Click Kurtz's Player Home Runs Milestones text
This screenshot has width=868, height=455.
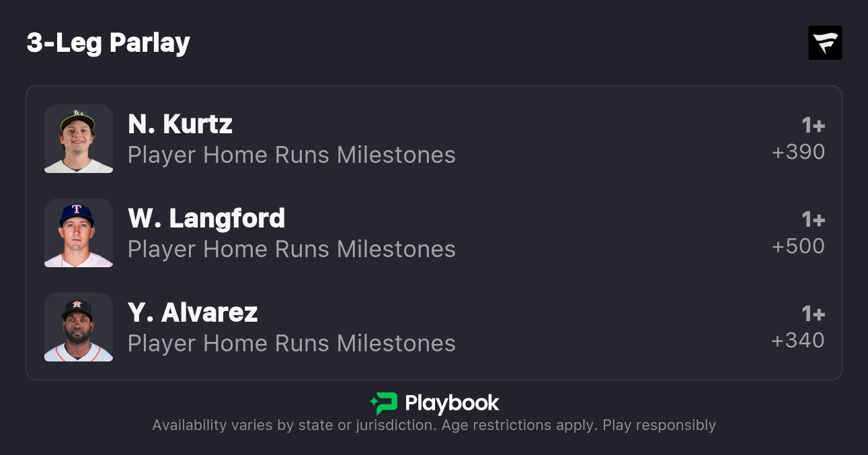(292, 155)
